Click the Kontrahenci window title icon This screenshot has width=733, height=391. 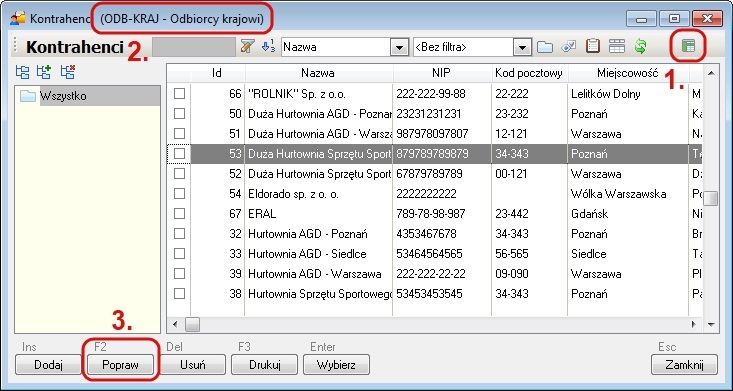(x=18, y=18)
